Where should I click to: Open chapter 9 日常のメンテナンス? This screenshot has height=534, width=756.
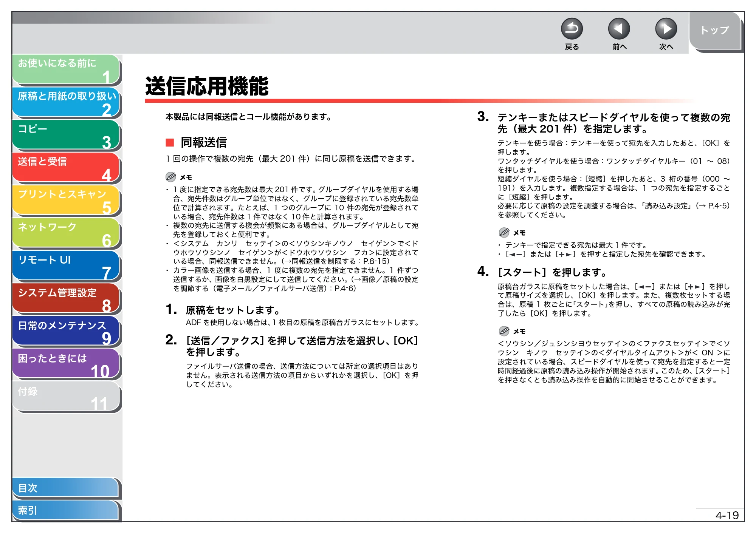coord(66,331)
